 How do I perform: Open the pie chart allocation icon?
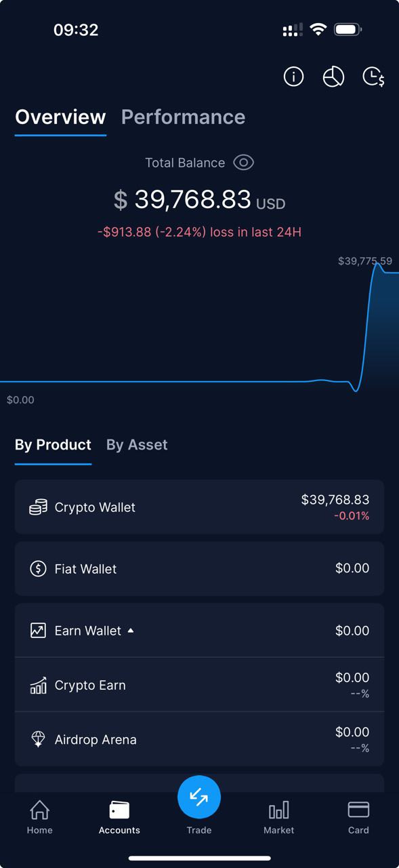pyautogui.click(x=333, y=77)
